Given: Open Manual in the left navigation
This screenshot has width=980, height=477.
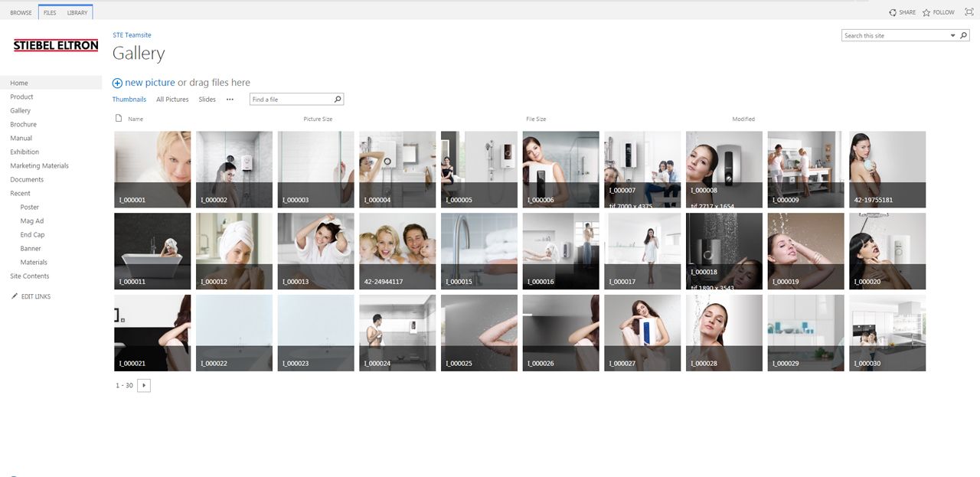Looking at the screenshot, I should 21,138.
